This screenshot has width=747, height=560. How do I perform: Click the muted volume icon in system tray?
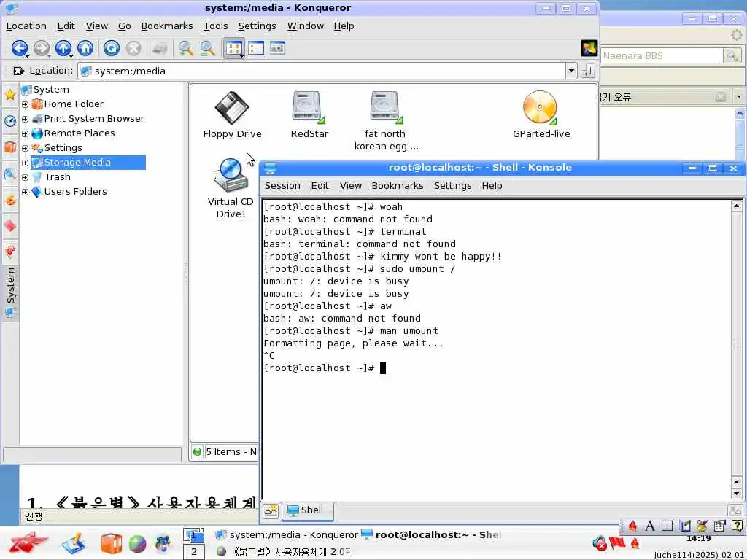click(600, 543)
